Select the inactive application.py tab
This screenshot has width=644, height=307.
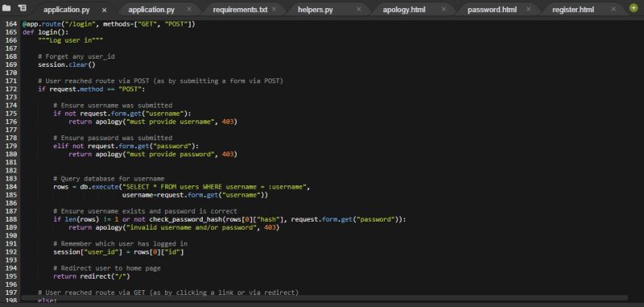[x=151, y=10]
